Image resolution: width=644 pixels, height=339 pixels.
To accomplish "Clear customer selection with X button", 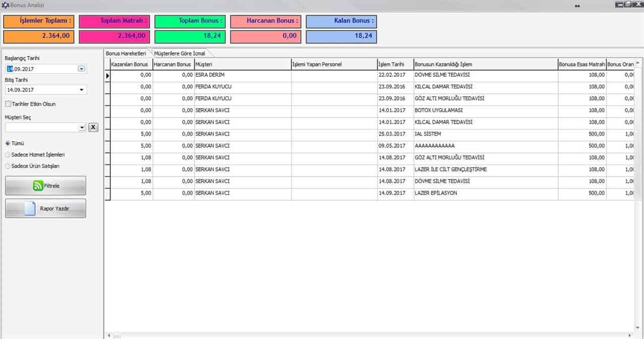I will point(93,128).
